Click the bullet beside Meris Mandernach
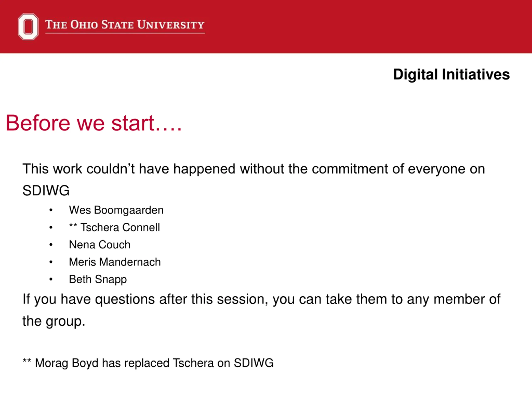This screenshot has width=532, height=399. click(51, 262)
